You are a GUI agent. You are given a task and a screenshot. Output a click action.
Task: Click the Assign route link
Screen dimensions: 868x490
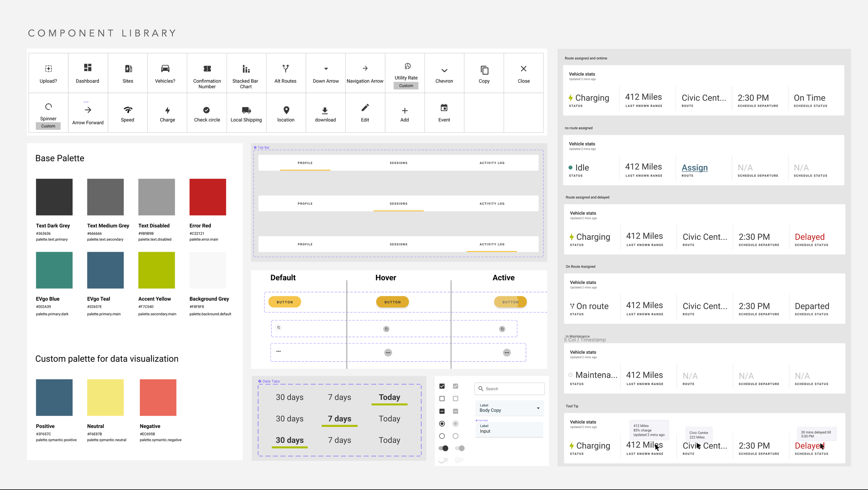(x=694, y=168)
